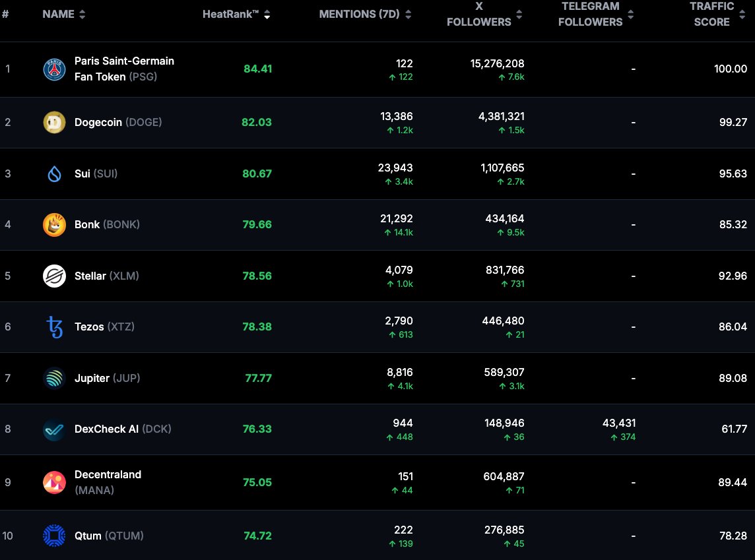755x560 pixels.
Task: Click the HeatRank value 79.66
Action: pos(257,225)
